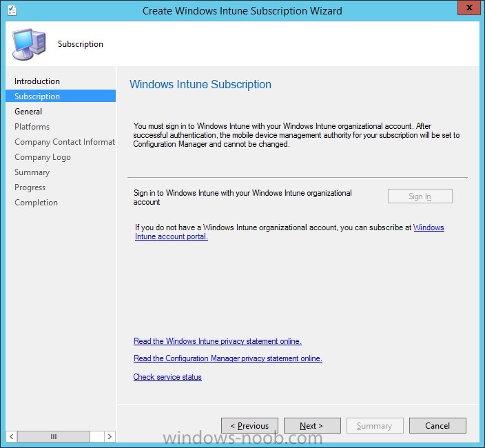Click the Windows Intune Subscription heading
This screenshot has height=448, width=485.
click(200, 84)
